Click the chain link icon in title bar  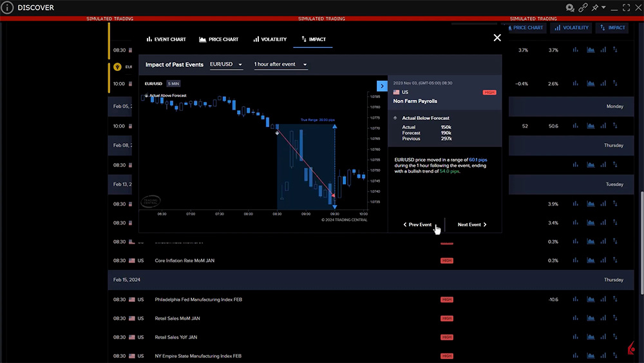[x=583, y=8]
